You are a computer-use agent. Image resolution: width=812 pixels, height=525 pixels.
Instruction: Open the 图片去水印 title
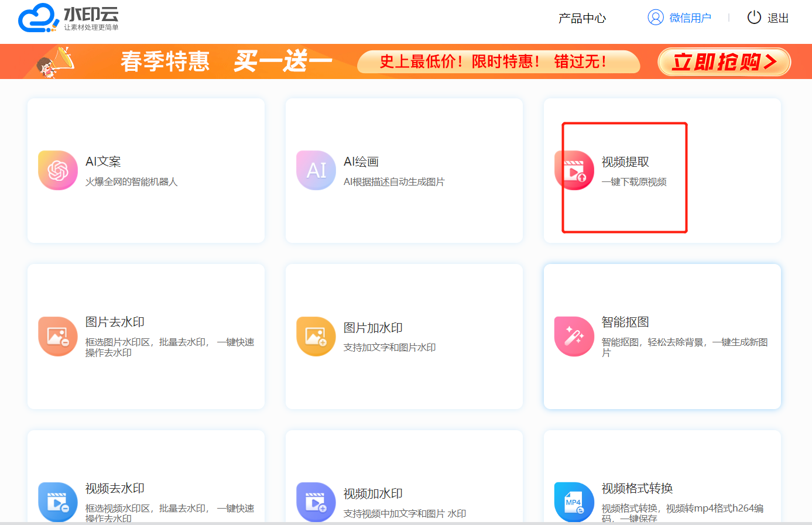pyautogui.click(x=115, y=322)
